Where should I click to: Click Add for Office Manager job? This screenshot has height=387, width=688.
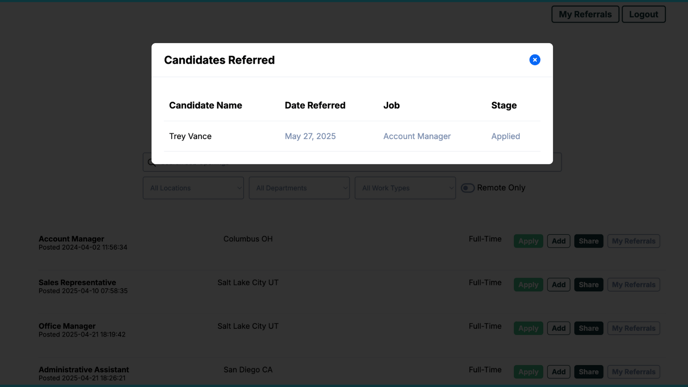[559, 328]
